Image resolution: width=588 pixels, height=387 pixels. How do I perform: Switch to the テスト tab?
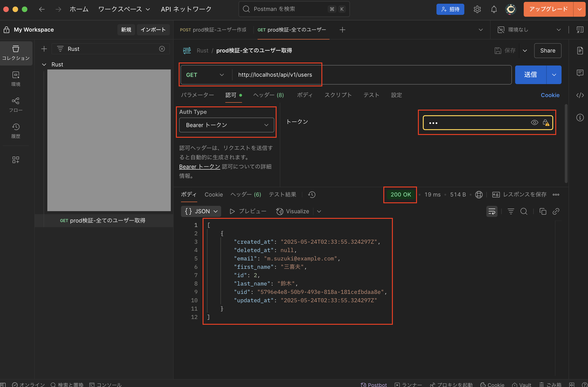(x=371, y=95)
